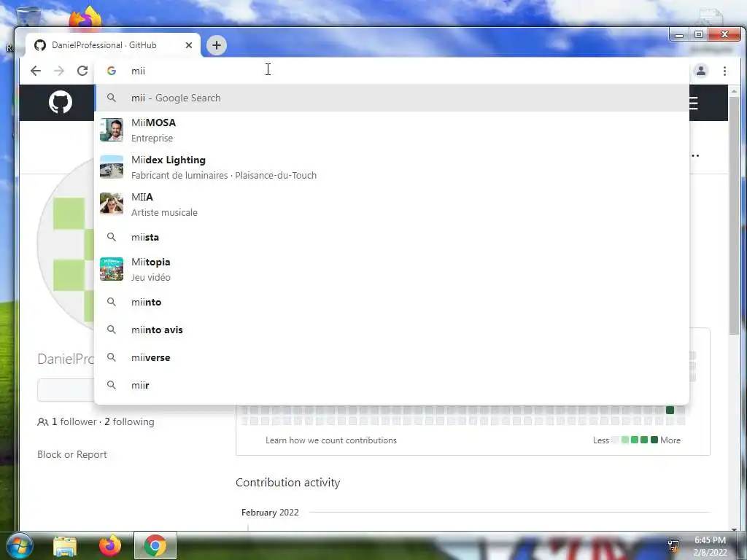Open the Recycle Bin desktop icon
The image size is (747, 560).
point(27,17)
